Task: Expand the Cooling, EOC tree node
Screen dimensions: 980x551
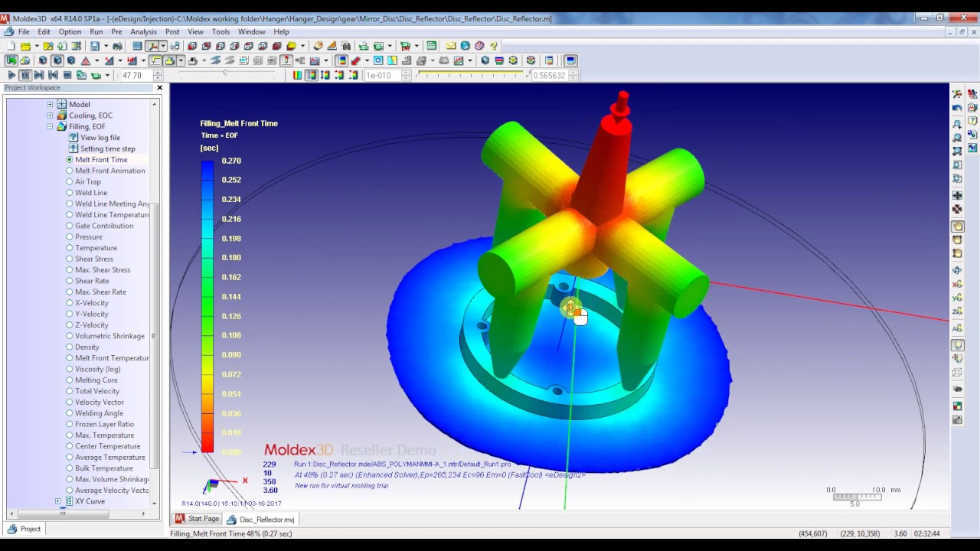Action: (50, 116)
